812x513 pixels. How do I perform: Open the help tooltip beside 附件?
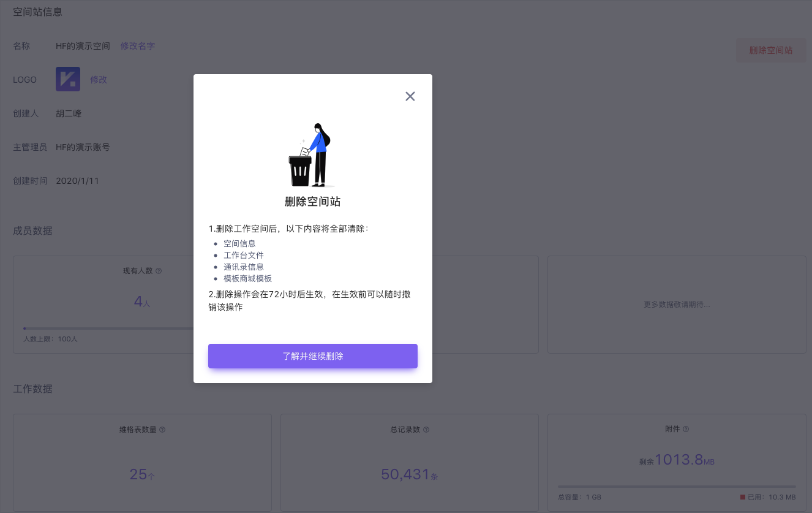click(x=686, y=429)
